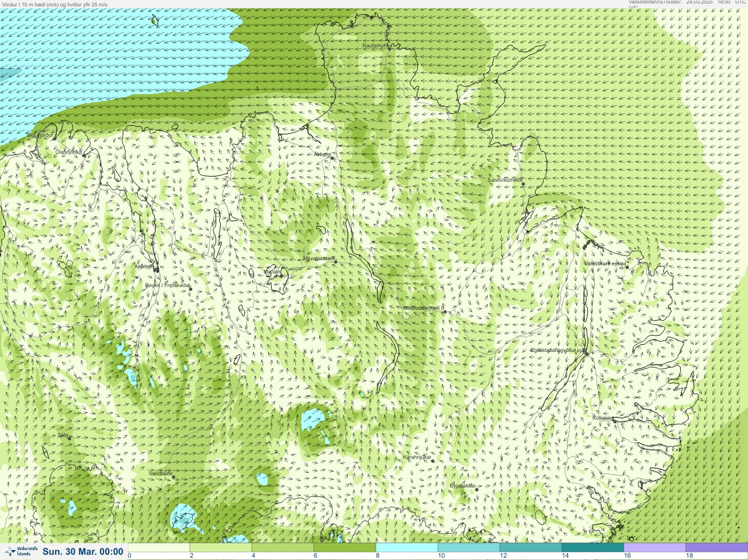The height and width of the screenshot is (560, 748).
Task: Click the Vedurstofa Islands logo
Action: tap(20, 552)
